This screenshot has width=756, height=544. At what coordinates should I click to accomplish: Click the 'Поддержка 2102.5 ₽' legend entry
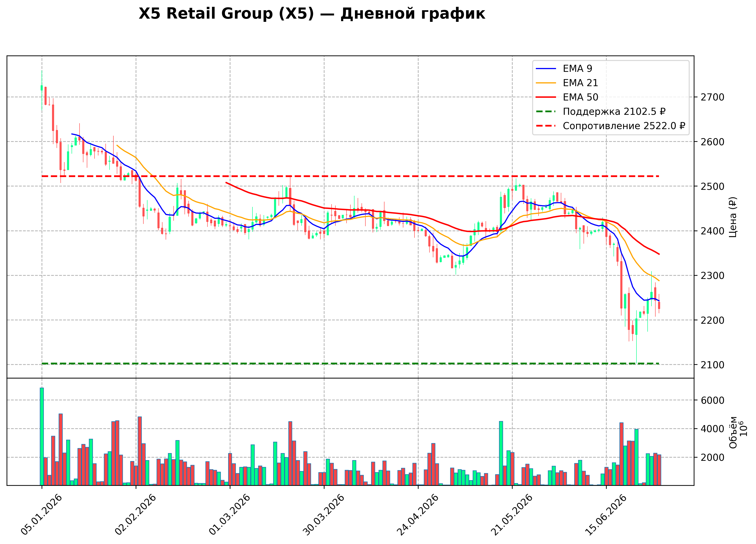click(x=614, y=112)
